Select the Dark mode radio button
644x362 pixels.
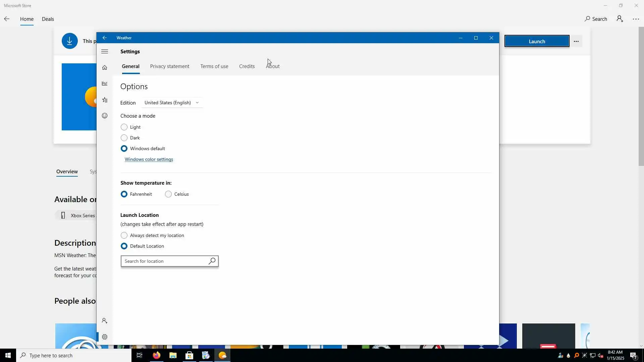(x=124, y=138)
